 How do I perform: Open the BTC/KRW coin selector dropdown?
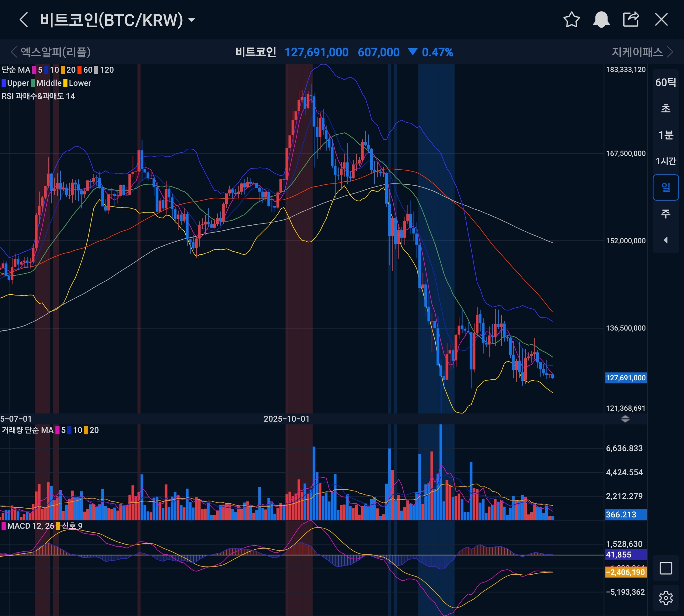pyautogui.click(x=192, y=20)
